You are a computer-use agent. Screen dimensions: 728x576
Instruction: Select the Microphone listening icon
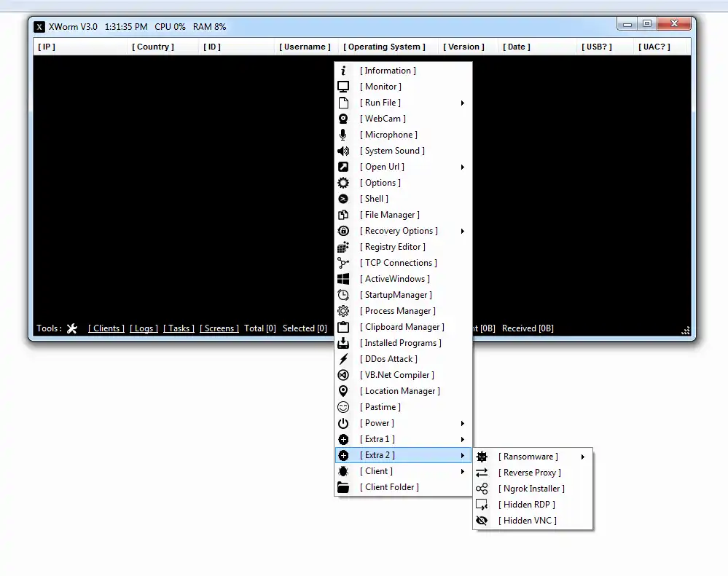pos(343,135)
